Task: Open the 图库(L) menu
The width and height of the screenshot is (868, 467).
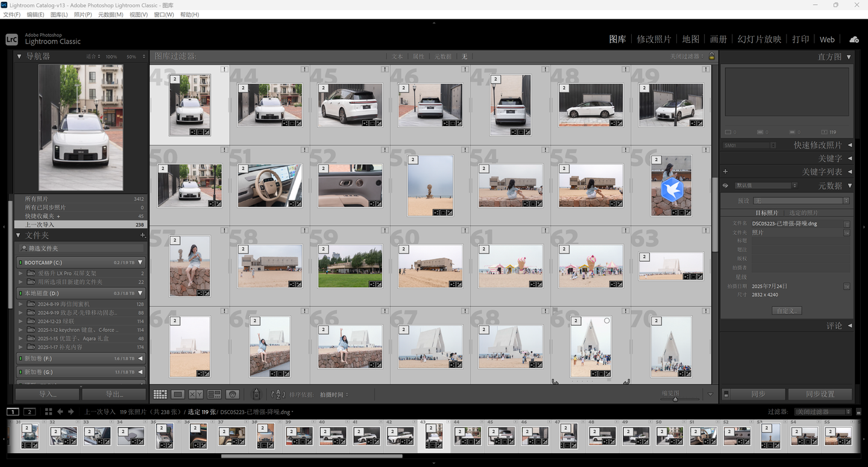Action: tap(59, 14)
